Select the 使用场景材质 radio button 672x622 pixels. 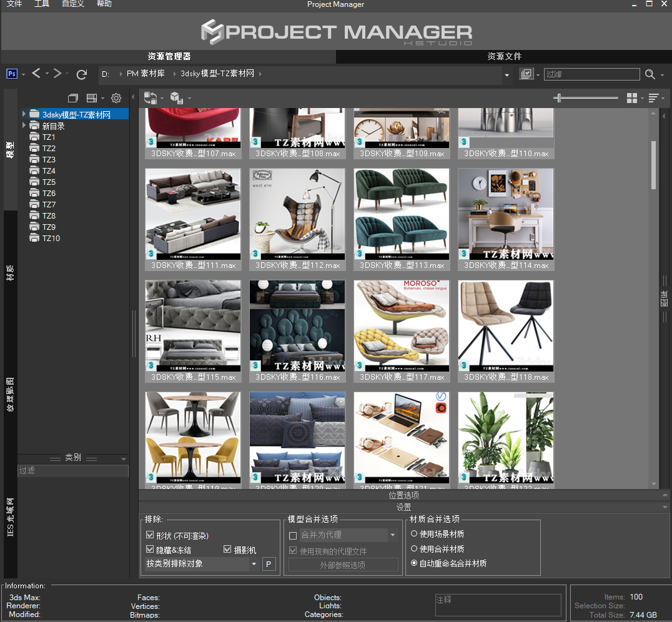(x=414, y=534)
